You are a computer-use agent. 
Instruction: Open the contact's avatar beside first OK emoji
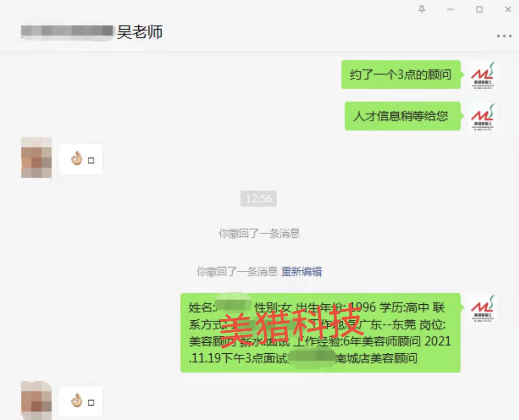click(36, 158)
